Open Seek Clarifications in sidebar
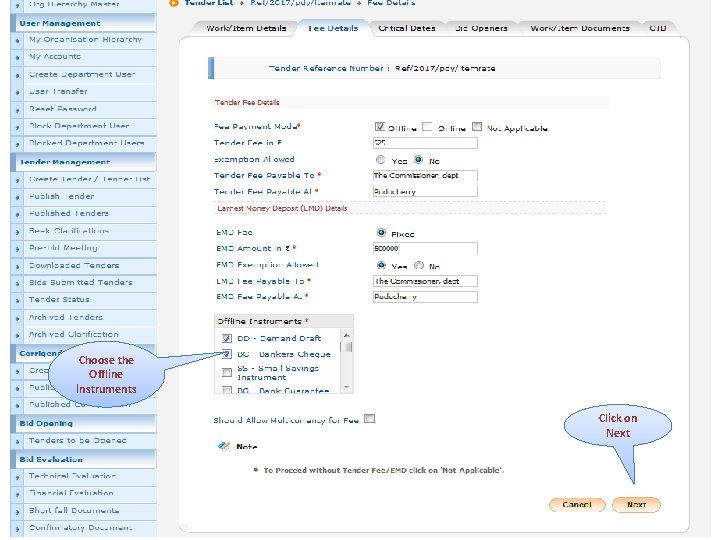This screenshot has height=540, width=720. click(69, 231)
